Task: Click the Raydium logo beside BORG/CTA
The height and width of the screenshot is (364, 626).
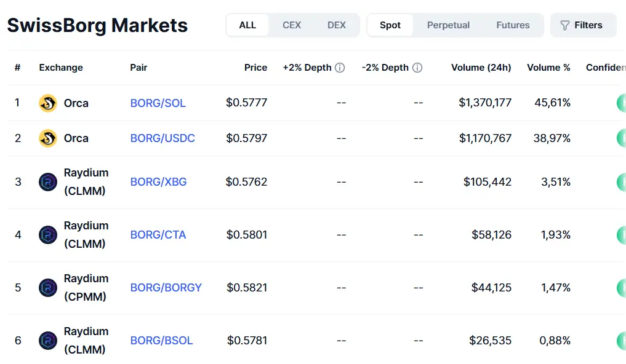Action: click(48, 235)
